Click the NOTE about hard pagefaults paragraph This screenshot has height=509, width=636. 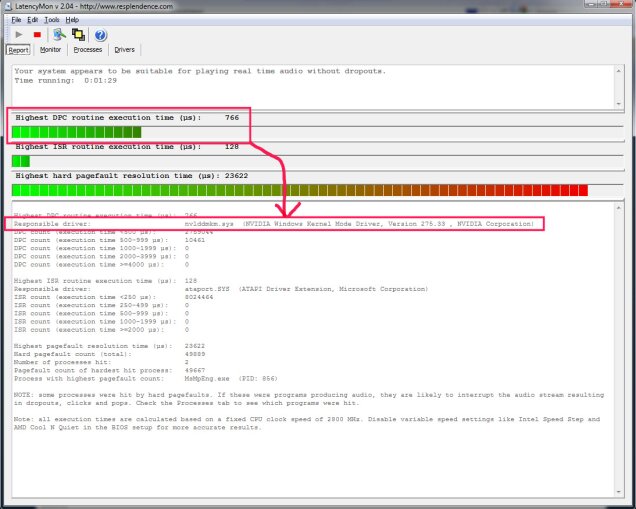point(309,399)
